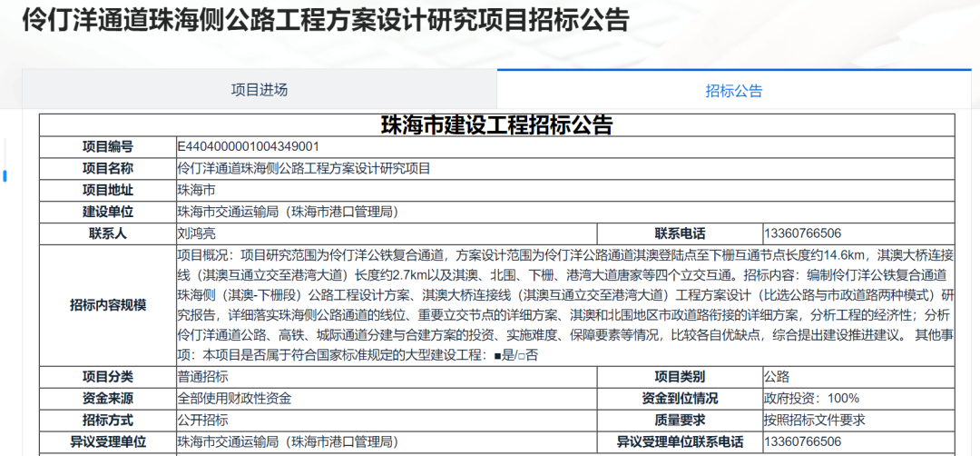Select the value 全部使用财政性资金
The height and width of the screenshot is (456, 980).
click(234, 399)
